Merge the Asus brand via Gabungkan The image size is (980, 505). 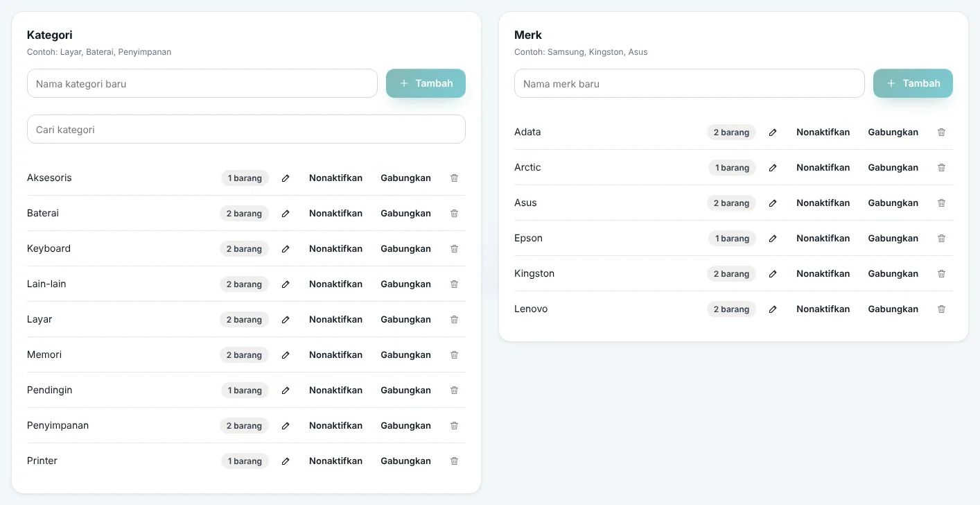[x=893, y=203]
